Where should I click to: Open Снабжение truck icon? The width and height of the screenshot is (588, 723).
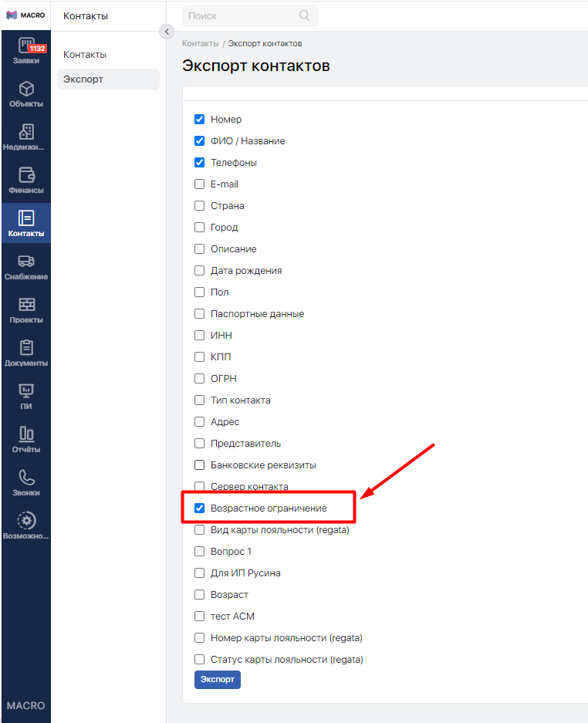click(26, 262)
